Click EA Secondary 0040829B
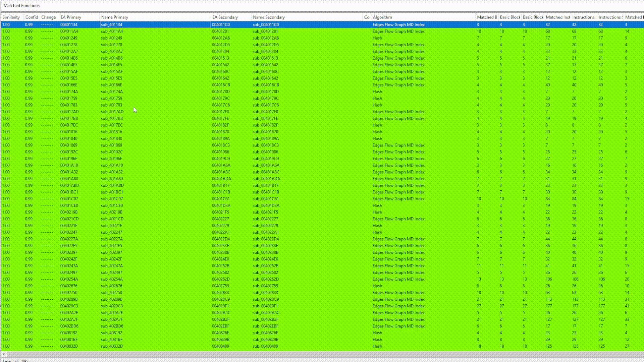The image size is (644, 362). (220, 340)
